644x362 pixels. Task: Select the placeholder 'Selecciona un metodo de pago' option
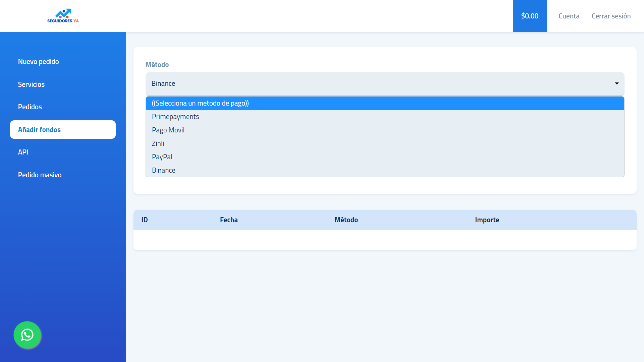pyautogui.click(x=385, y=103)
